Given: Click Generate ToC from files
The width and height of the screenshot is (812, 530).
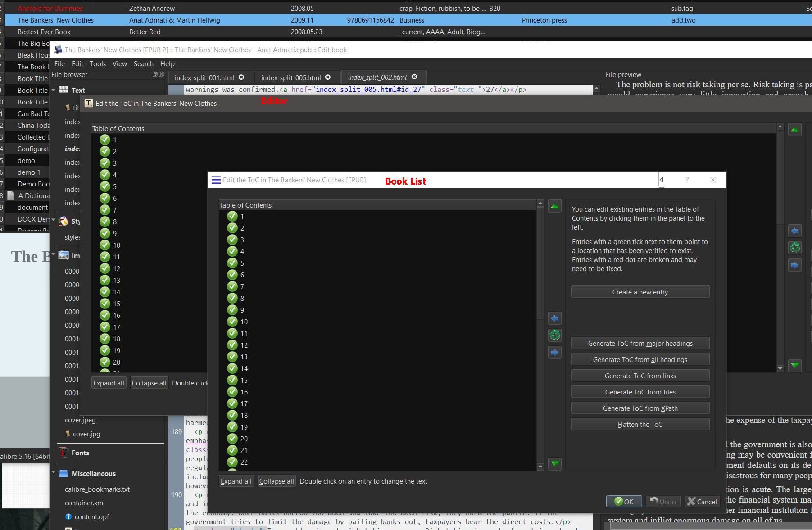Looking at the screenshot, I should coord(640,392).
